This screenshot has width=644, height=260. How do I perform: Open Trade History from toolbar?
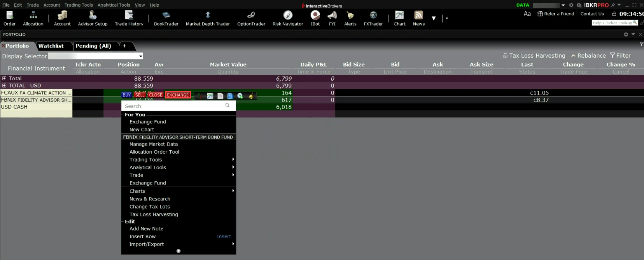click(129, 18)
